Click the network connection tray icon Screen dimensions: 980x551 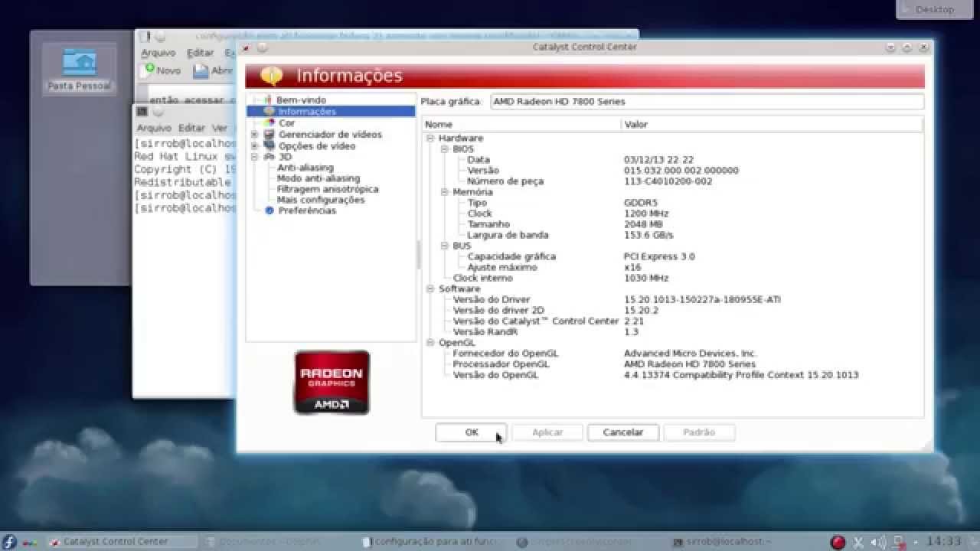pyautogui.click(x=900, y=542)
